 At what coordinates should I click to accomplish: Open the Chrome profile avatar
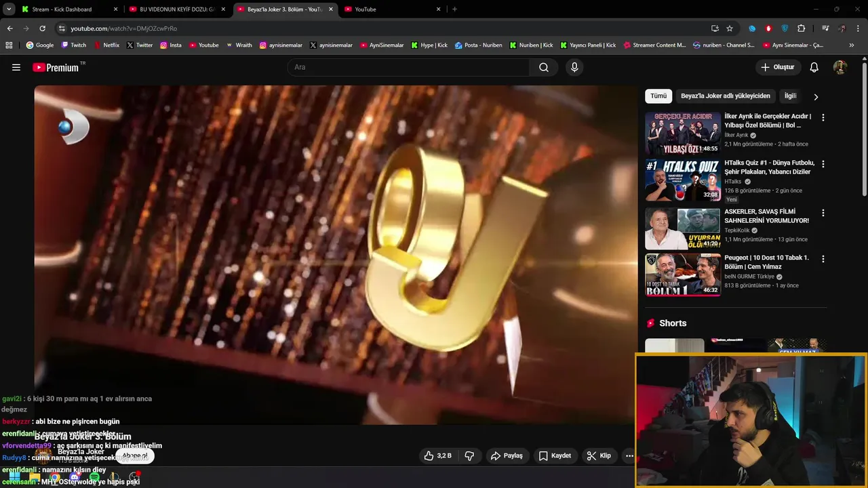[842, 28]
